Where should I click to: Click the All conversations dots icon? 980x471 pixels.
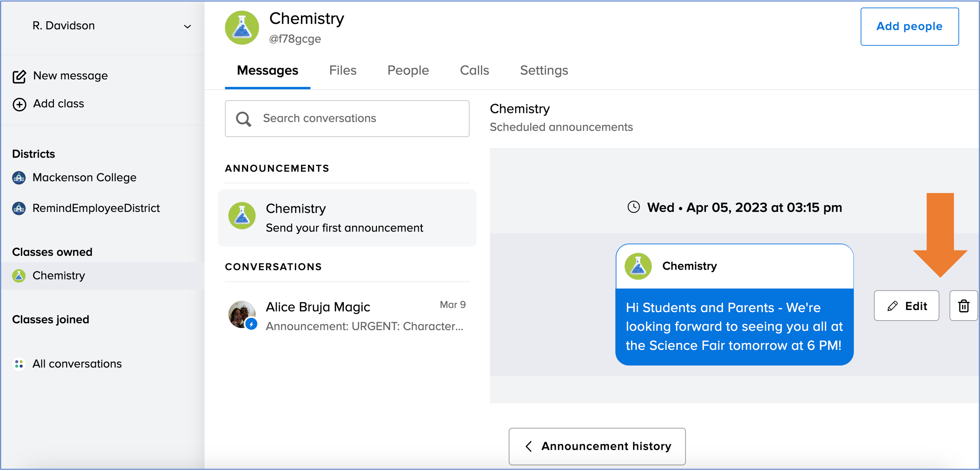pyautogui.click(x=19, y=364)
